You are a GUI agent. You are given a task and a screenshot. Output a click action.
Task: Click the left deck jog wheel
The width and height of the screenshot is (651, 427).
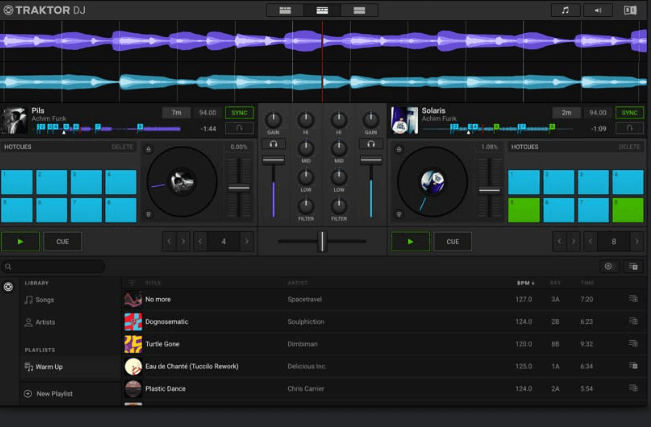tap(182, 182)
